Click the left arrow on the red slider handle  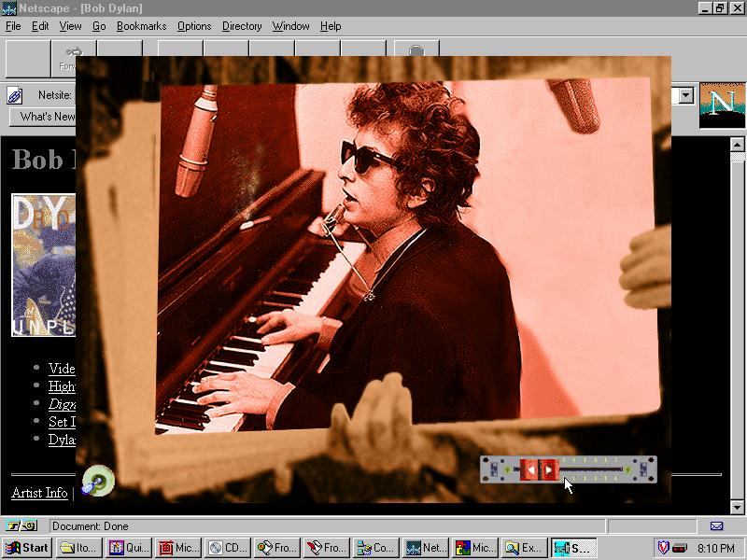coord(529,470)
